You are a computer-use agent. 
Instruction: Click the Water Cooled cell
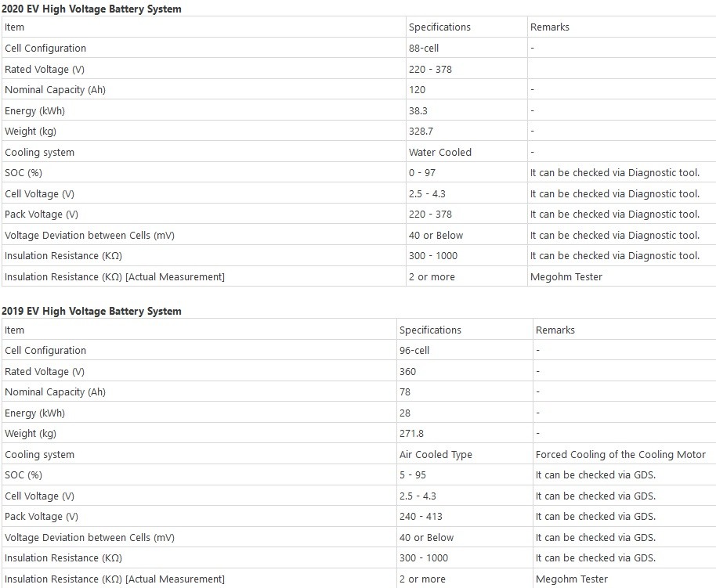pyautogui.click(x=439, y=152)
